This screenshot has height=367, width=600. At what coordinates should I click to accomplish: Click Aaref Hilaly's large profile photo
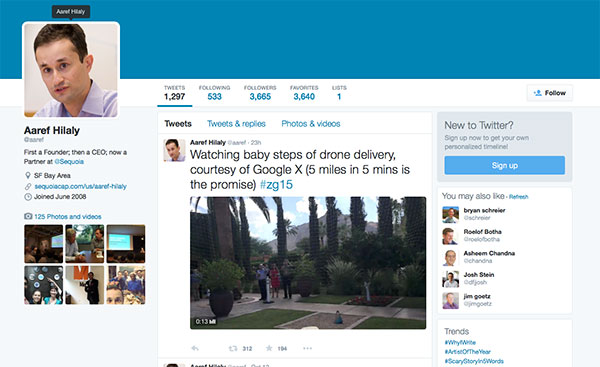pyautogui.click(x=71, y=70)
